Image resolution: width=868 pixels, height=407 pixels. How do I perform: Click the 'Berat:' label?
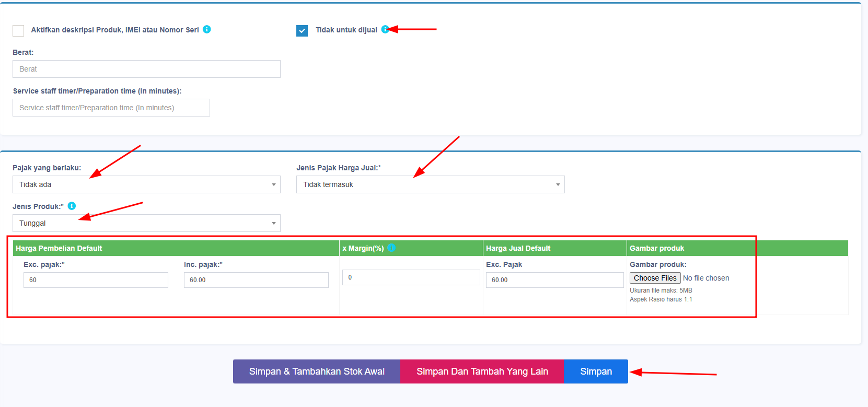point(23,52)
